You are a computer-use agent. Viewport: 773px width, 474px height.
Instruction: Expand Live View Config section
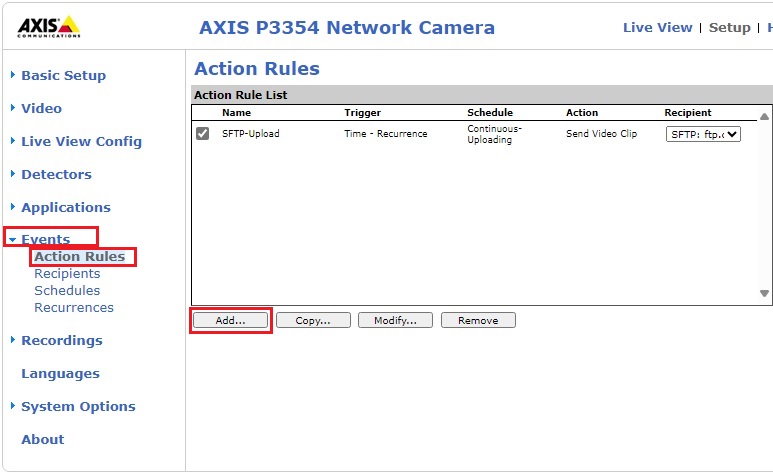(x=81, y=141)
